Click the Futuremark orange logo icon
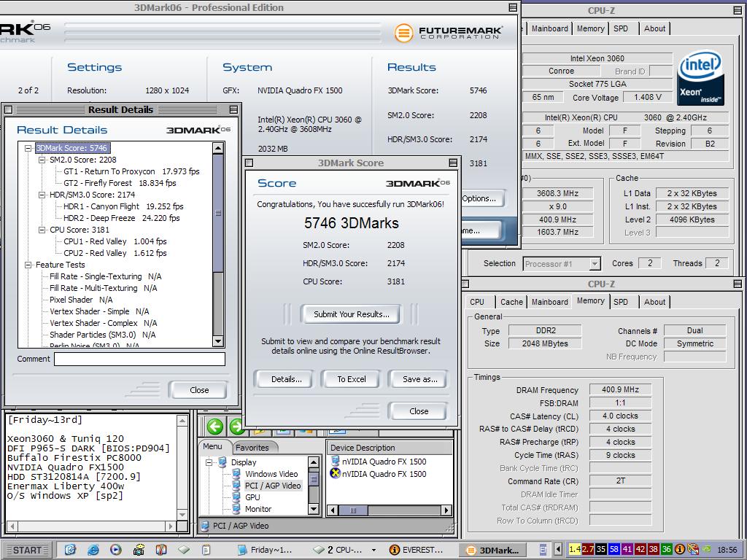 click(x=403, y=33)
